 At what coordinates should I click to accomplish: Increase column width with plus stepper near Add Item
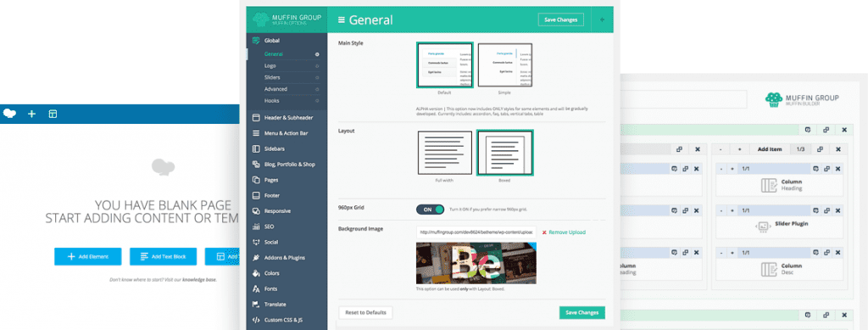point(739,149)
